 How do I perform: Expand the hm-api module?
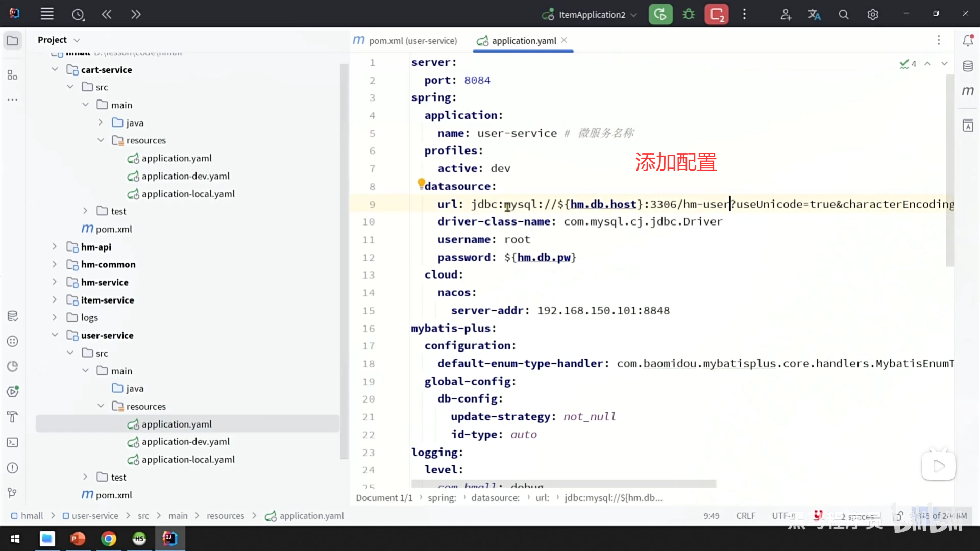55,247
